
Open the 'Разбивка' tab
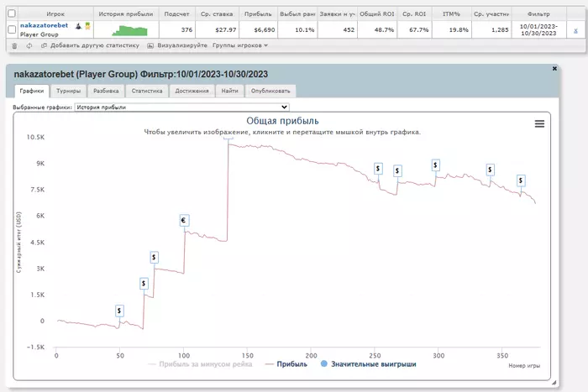tap(106, 91)
